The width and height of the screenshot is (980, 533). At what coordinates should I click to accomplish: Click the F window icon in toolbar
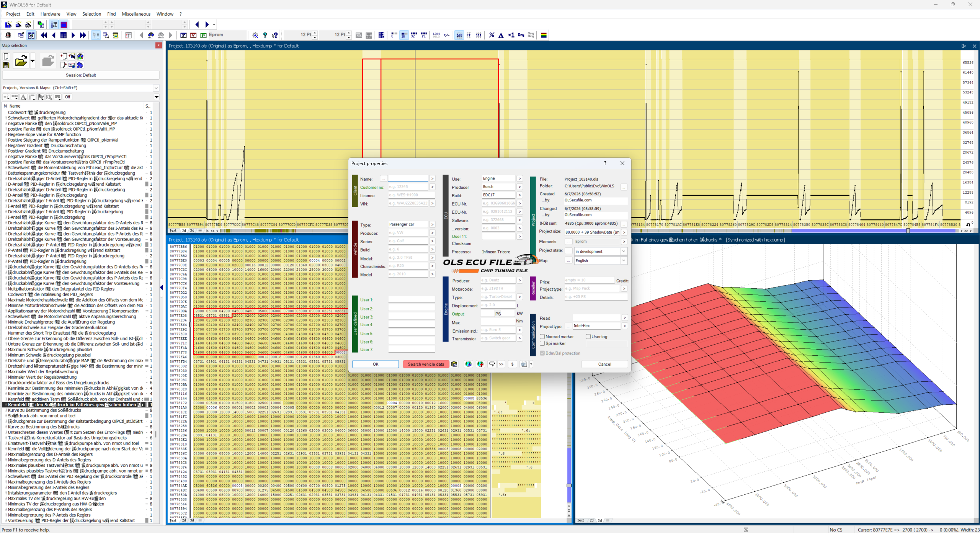[184, 35]
